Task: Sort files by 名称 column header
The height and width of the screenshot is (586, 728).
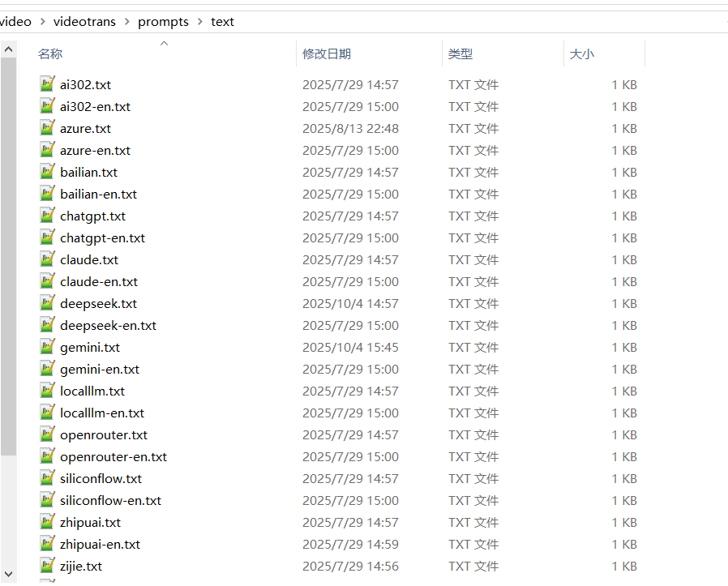Action: [x=50, y=54]
